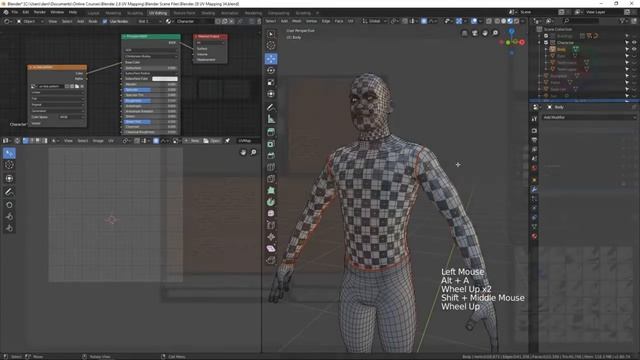Click the zoom magnifier gizmo in 3D viewport
Screen dimensions: 640x360
click(x=495, y=33)
